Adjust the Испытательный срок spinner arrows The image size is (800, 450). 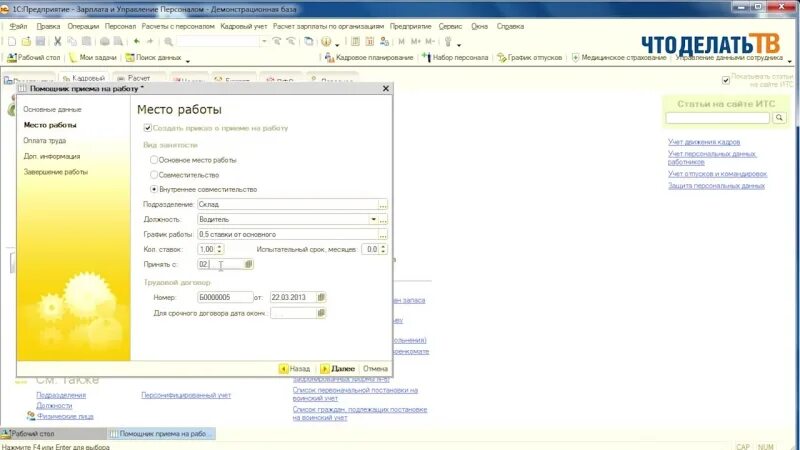pyautogui.click(x=383, y=249)
